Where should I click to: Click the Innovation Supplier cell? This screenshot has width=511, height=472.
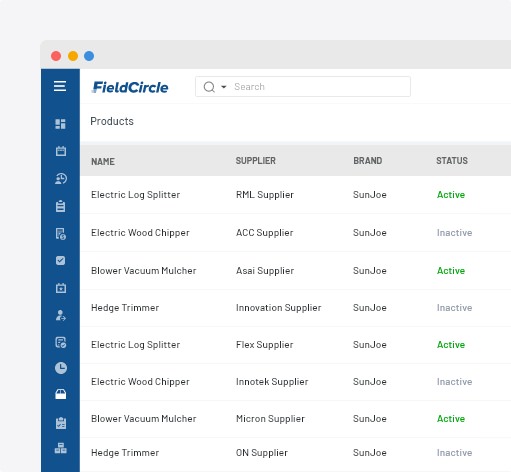point(279,308)
